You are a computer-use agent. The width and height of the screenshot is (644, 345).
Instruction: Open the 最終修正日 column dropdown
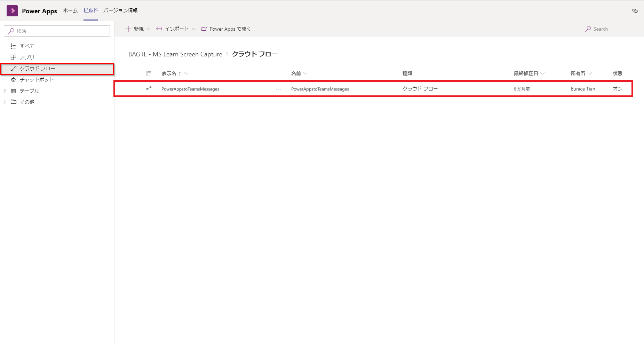542,73
